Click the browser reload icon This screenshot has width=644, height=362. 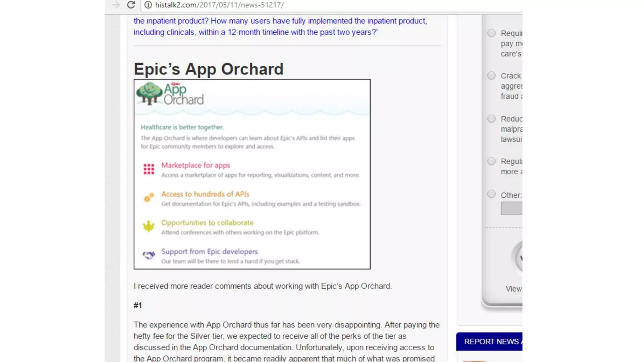tap(131, 5)
